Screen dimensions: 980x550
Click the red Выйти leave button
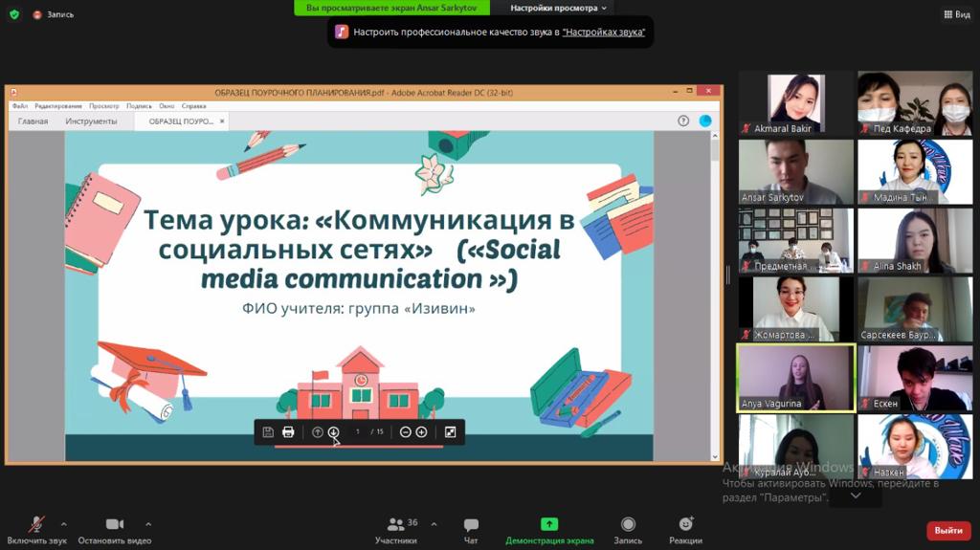click(947, 530)
